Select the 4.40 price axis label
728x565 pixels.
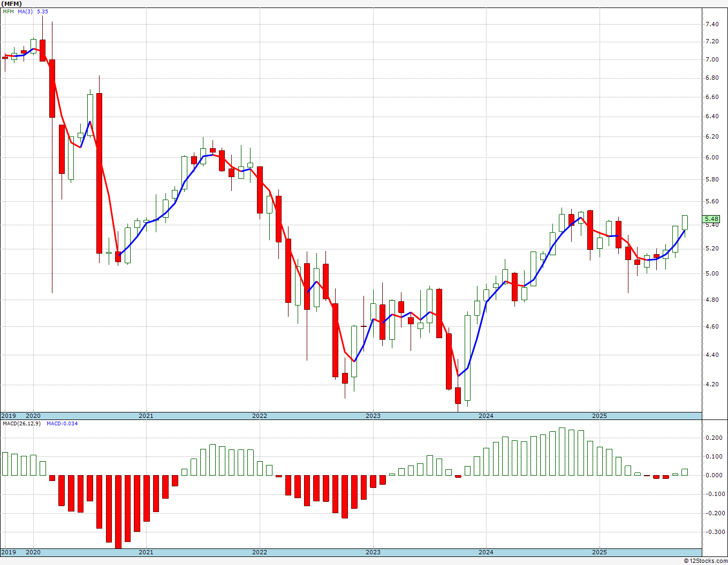(712, 355)
